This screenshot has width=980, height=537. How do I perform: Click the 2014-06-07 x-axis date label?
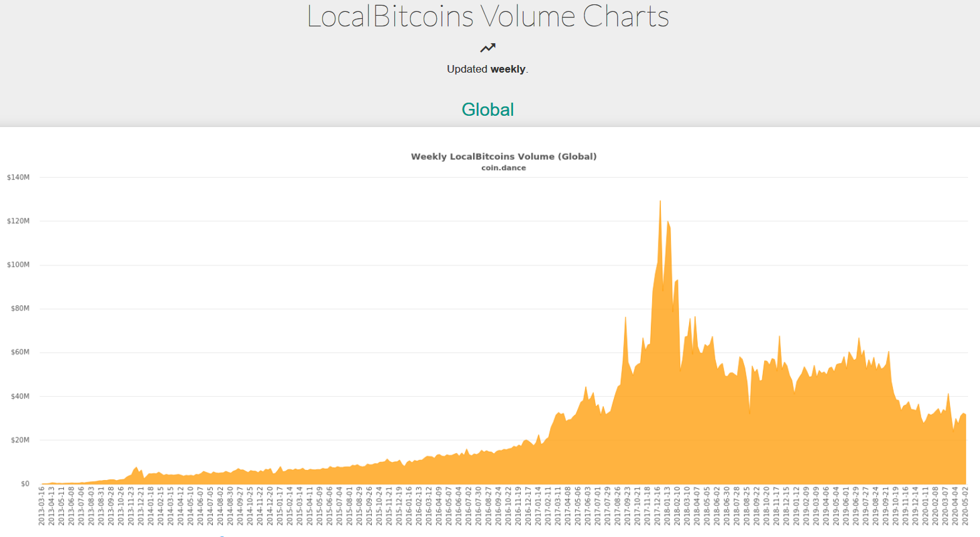pyautogui.click(x=201, y=506)
